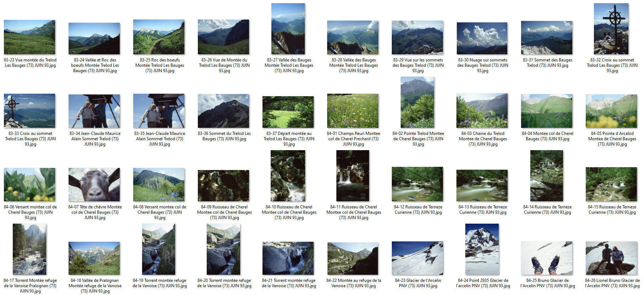Select the 84-23 Glacier de l'Arcelin photo
Screen dimensions: 644x295
coord(417,258)
